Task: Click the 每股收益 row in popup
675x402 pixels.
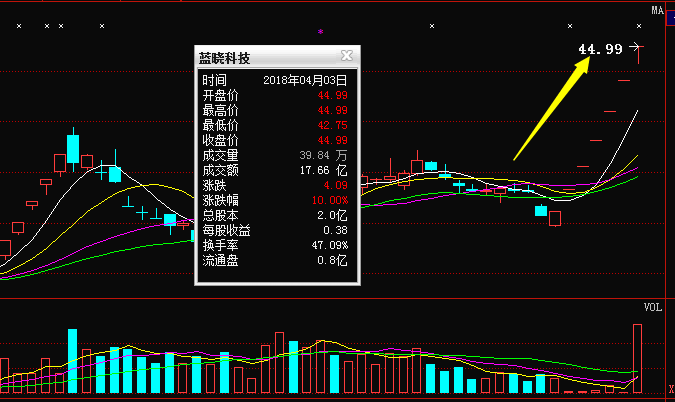Action: point(275,230)
